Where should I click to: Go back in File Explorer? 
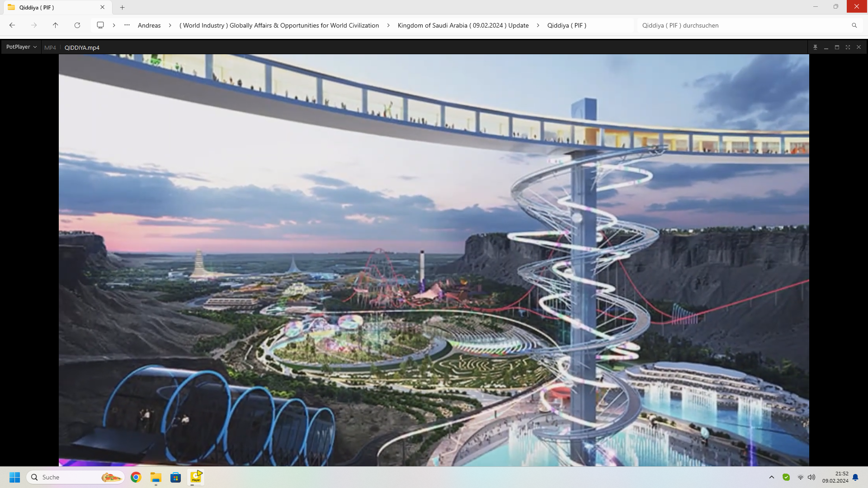coord(12,25)
